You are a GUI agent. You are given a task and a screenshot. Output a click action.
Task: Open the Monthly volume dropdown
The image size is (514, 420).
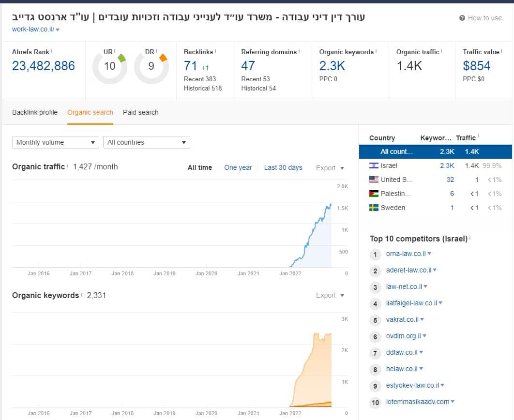pos(55,143)
